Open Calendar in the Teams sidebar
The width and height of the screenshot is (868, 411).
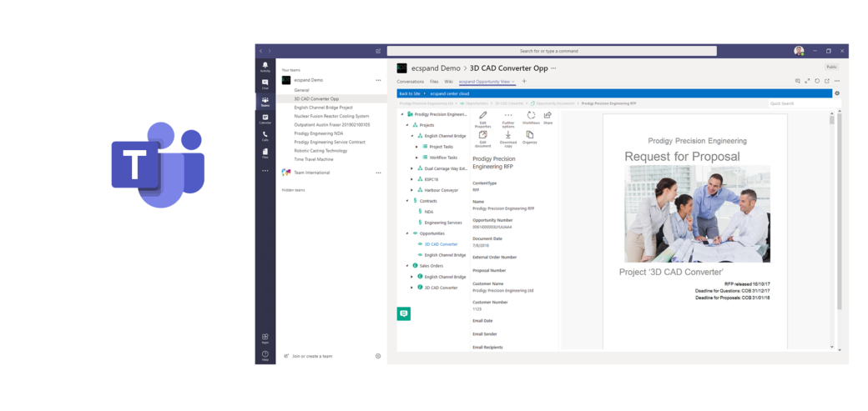pyautogui.click(x=265, y=118)
